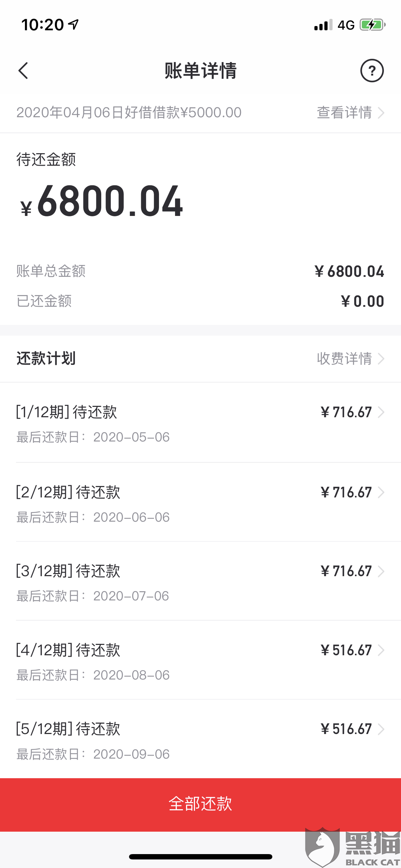The image size is (401, 868).
Task: Tap the location arrow status icon
Action: point(74,24)
